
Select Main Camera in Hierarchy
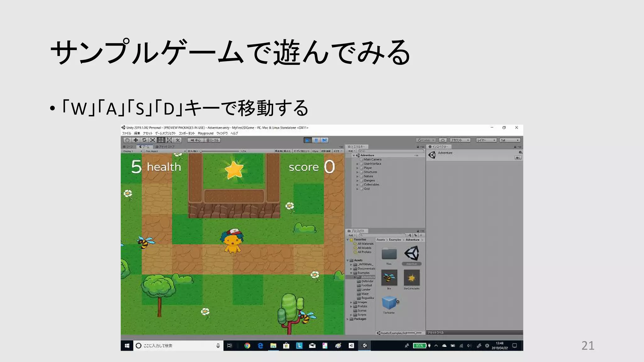click(x=372, y=160)
